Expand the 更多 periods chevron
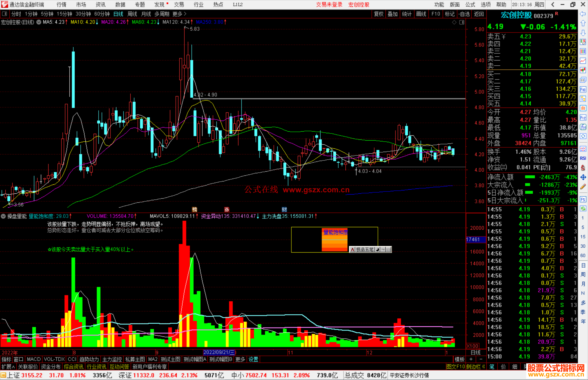This screenshot has width=588, height=380. pos(185,14)
